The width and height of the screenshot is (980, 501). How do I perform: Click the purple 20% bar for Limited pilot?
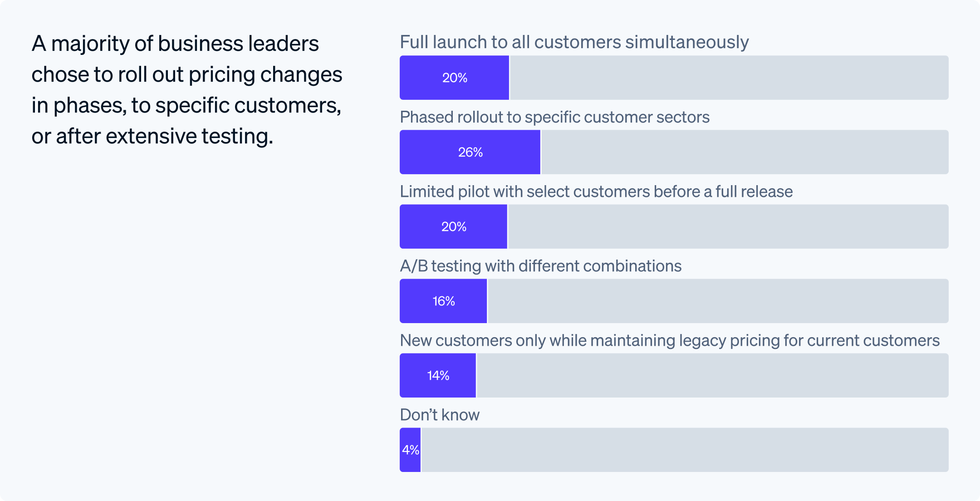coord(453,226)
